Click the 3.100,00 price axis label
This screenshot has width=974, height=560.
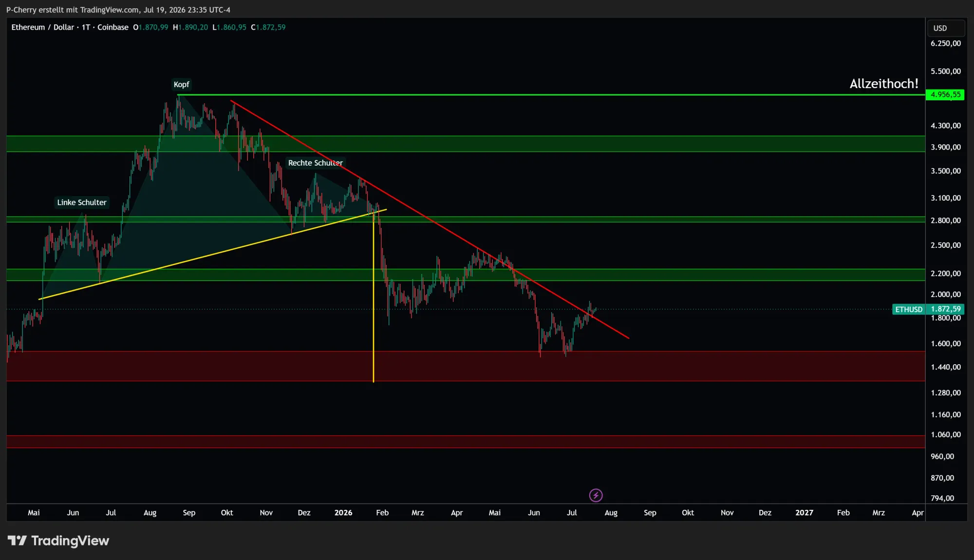pos(945,198)
